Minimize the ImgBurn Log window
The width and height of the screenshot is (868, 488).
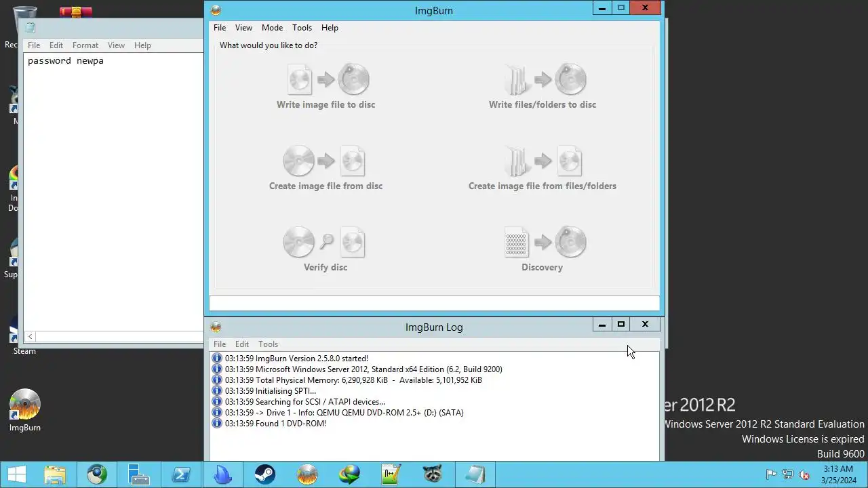(x=601, y=325)
